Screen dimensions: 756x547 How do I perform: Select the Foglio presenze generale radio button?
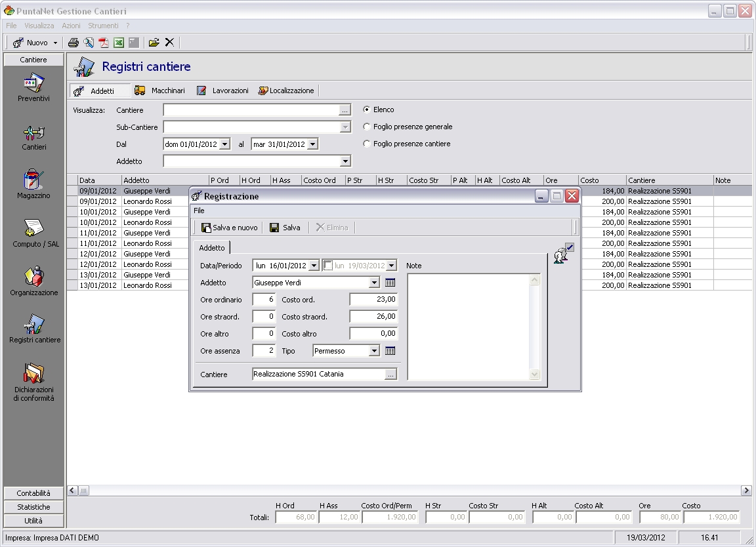pyautogui.click(x=367, y=127)
